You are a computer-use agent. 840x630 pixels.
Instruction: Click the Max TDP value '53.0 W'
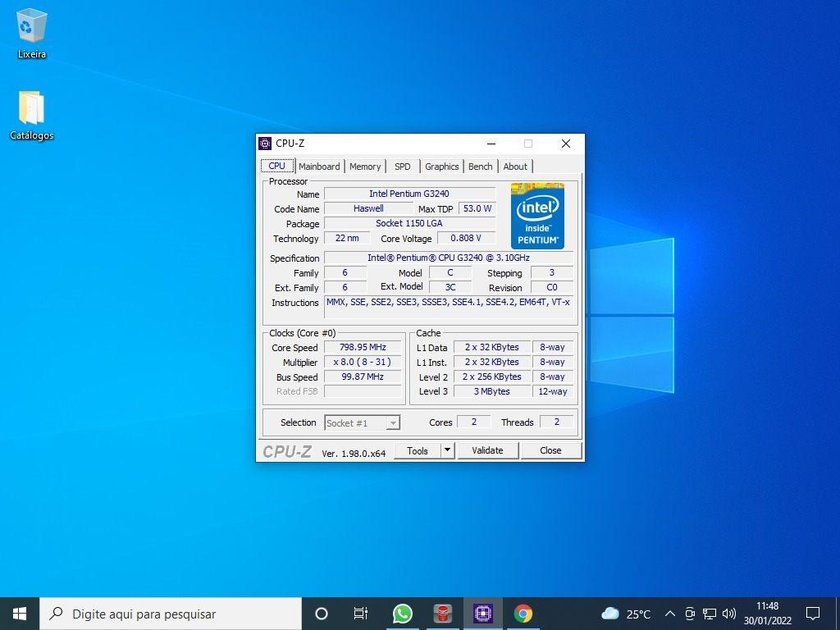(477, 209)
